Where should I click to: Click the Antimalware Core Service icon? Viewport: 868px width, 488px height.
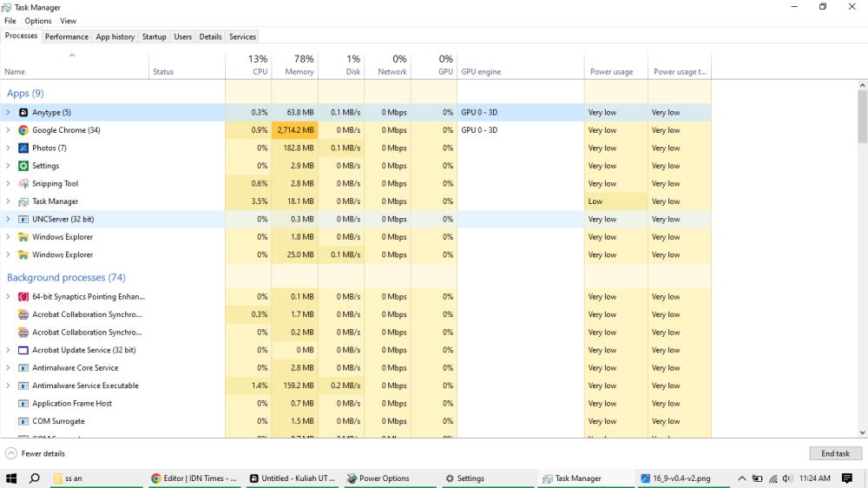23,368
